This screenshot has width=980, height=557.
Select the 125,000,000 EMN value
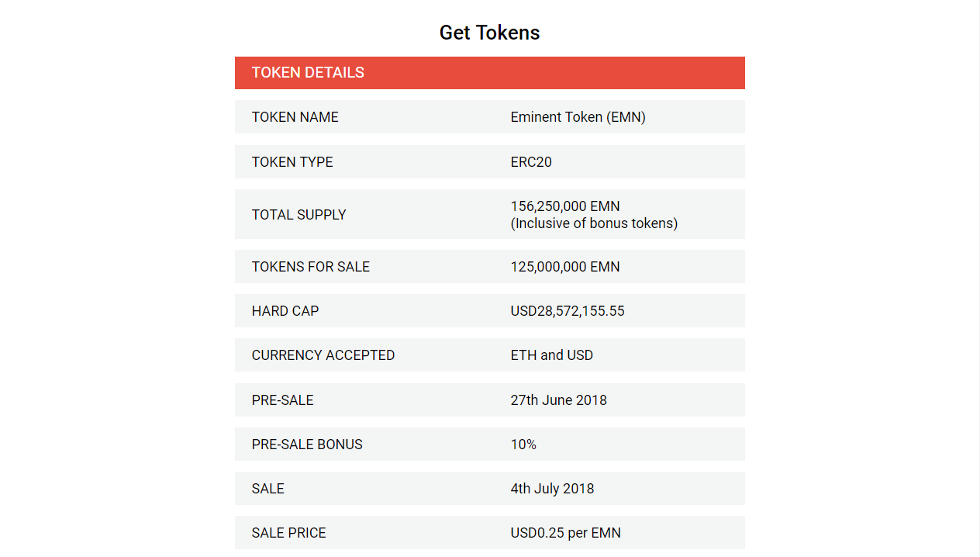coord(565,267)
